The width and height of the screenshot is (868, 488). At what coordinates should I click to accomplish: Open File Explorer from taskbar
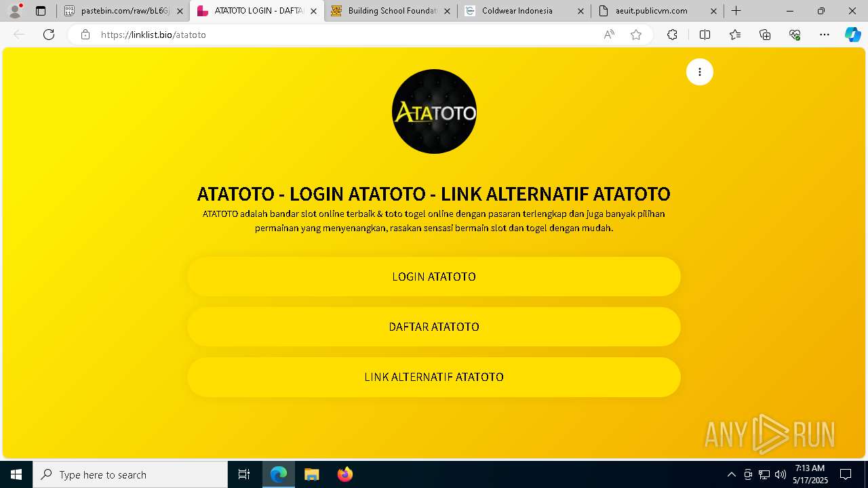[311, 474]
